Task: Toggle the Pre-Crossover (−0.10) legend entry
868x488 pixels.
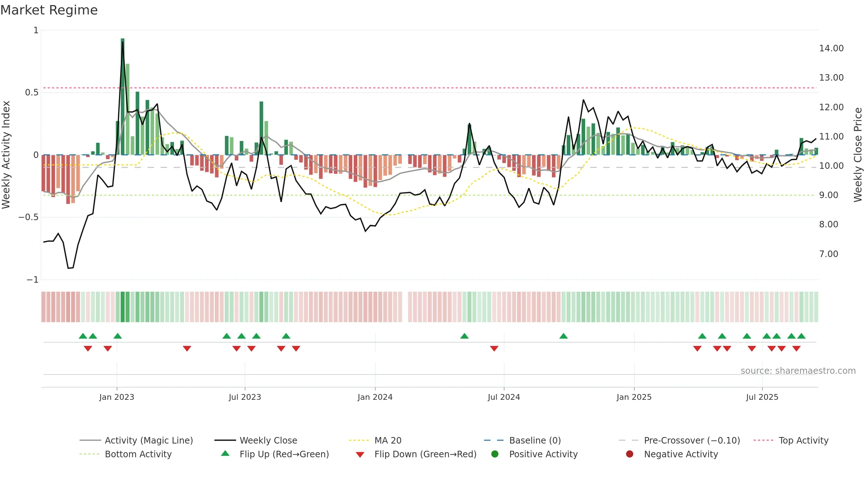Action: point(679,440)
